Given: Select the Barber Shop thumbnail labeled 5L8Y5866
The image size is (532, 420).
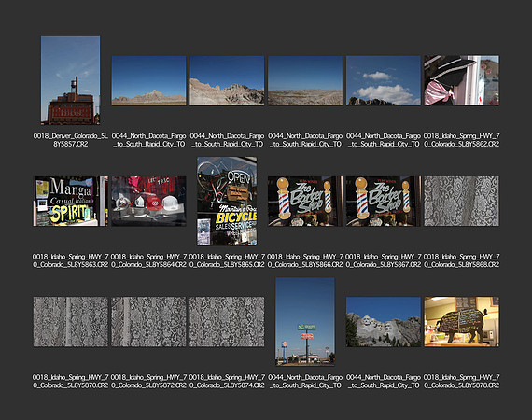Looking at the screenshot, I should [x=305, y=202].
